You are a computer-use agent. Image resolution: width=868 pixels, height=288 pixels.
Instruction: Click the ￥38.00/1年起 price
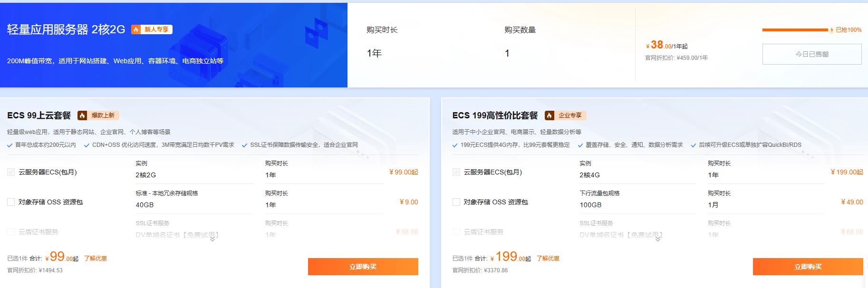[x=667, y=45]
